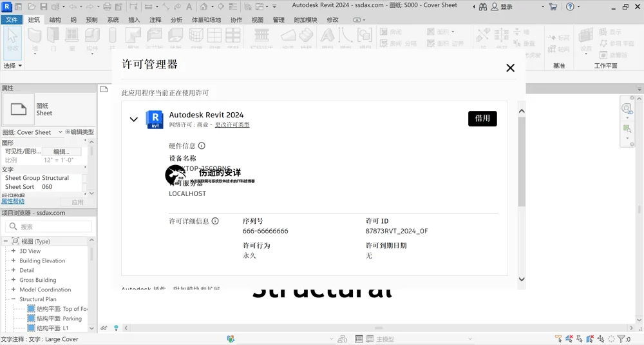644x345 pixels.
Task: Click the Thin Lines icon in quick access toolbar
Action: (233, 6)
